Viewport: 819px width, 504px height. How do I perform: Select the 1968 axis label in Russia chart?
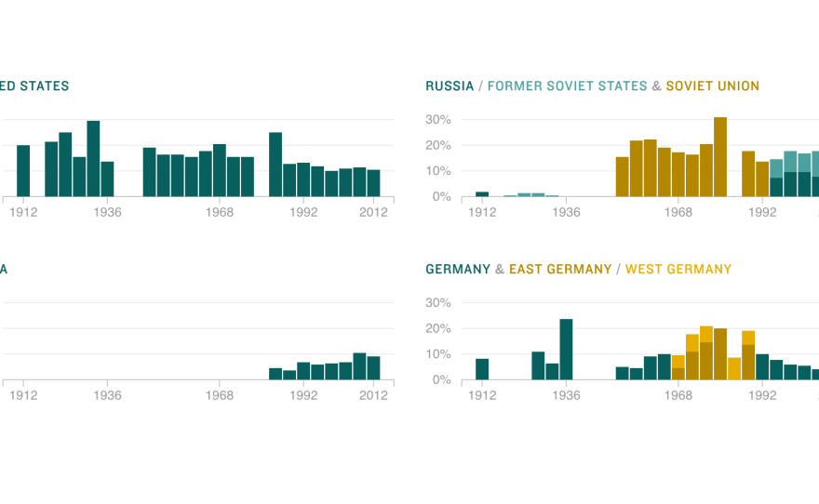[678, 212]
